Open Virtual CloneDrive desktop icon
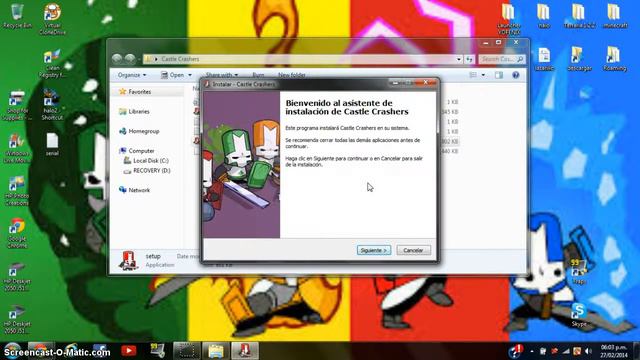The image size is (640, 360). tap(52, 18)
